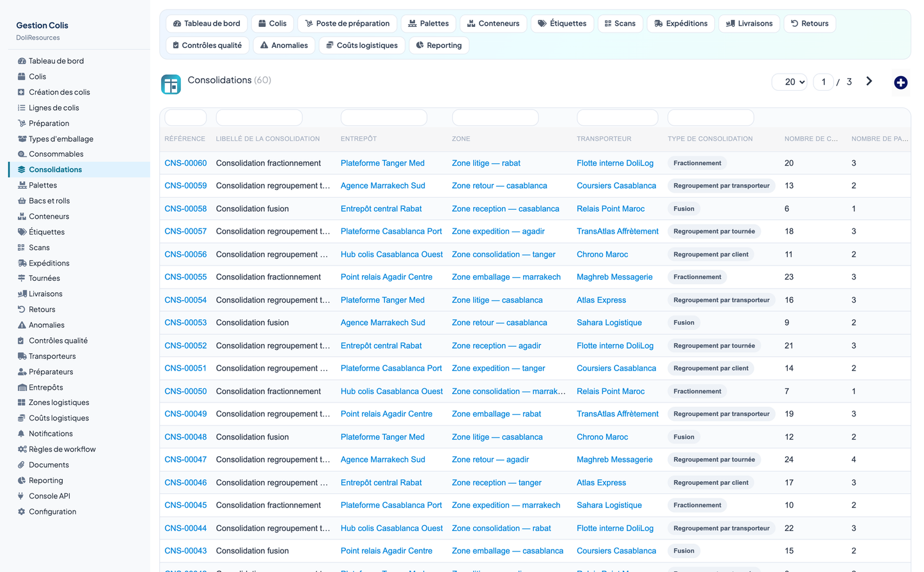Open the Reporting top tab
The image size is (924, 572).
pos(439,45)
